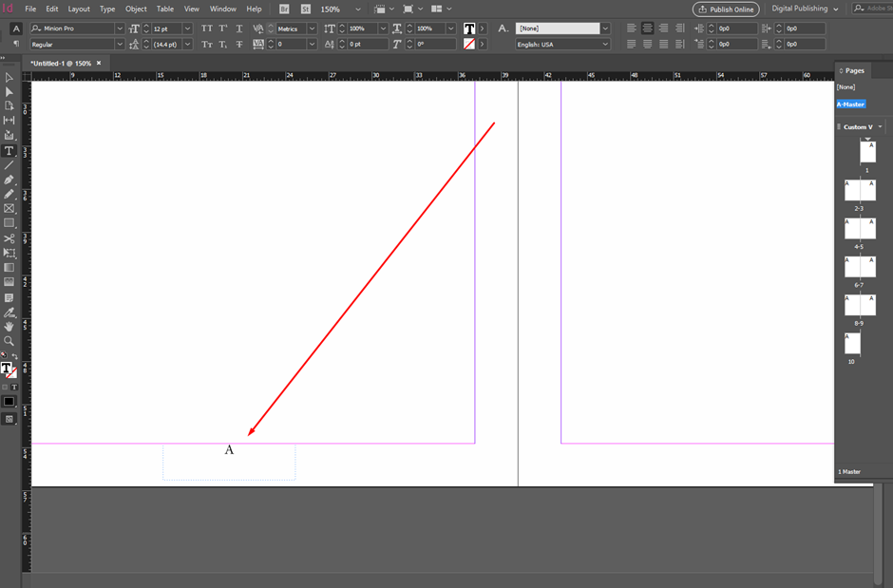The height and width of the screenshot is (588, 893).
Task: Click the Screen Mode icon in application bar
Action: 408,9
